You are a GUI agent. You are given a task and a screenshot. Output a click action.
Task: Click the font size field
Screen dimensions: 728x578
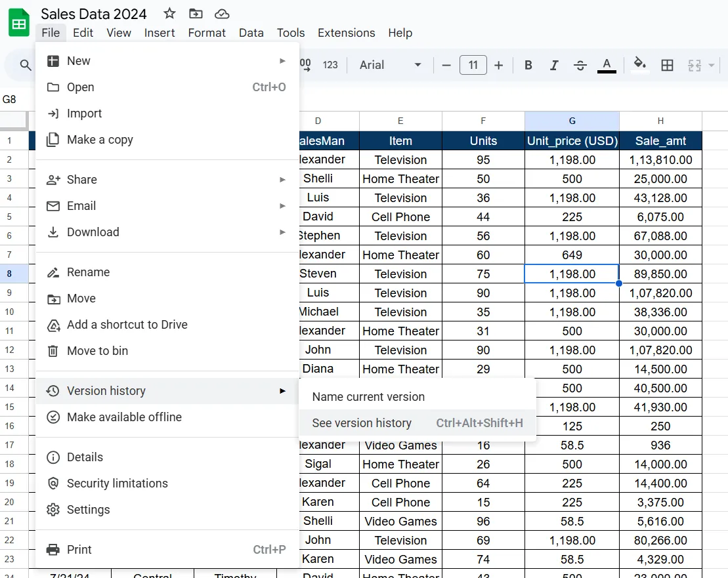[x=473, y=65]
